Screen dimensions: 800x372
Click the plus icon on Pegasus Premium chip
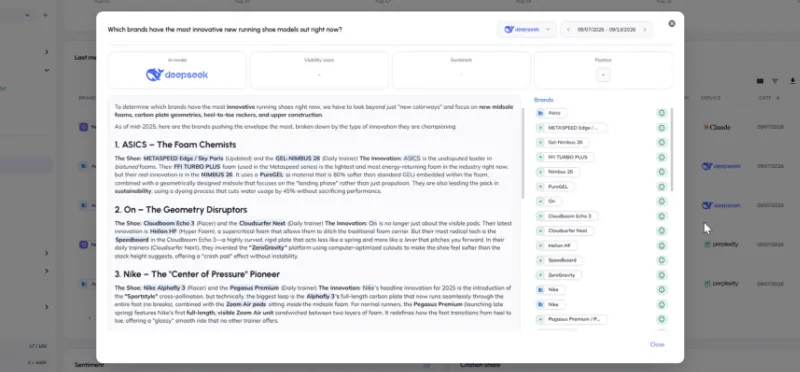tap(540, 319)
